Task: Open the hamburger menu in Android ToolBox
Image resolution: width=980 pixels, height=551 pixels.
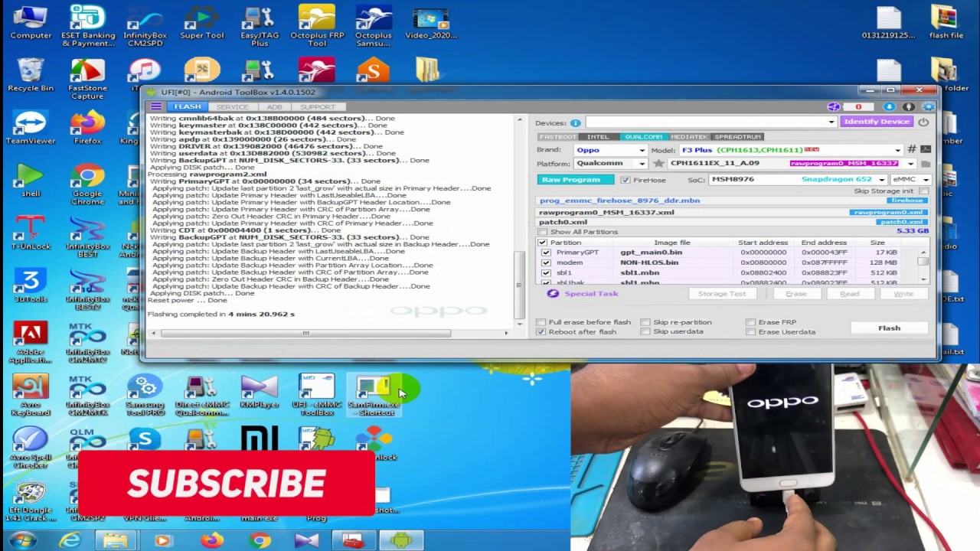Action: pyautogui.click(x=156, y=107)
